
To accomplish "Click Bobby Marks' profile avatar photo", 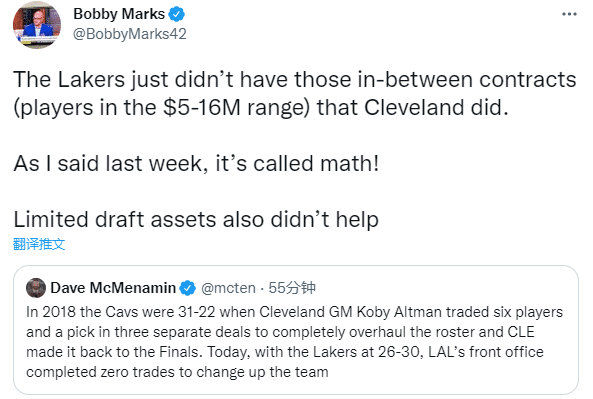I will [37, 25].
